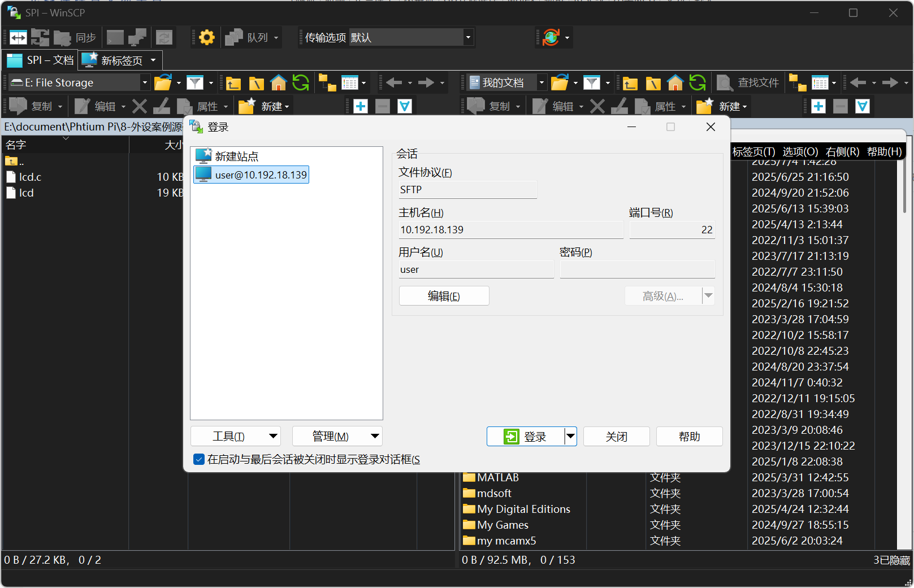Open transfer options 默认 dropdown

point(468,37)
